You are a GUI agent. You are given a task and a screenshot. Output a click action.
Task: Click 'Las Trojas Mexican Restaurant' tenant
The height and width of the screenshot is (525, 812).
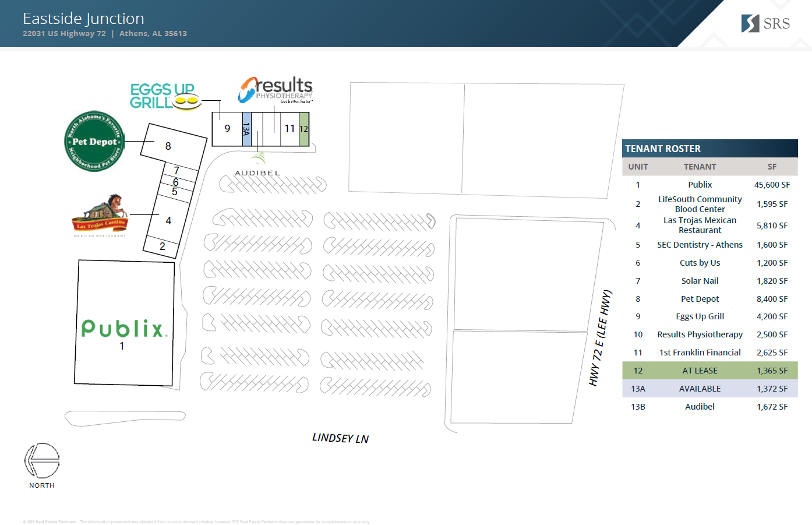pos(700,225)
